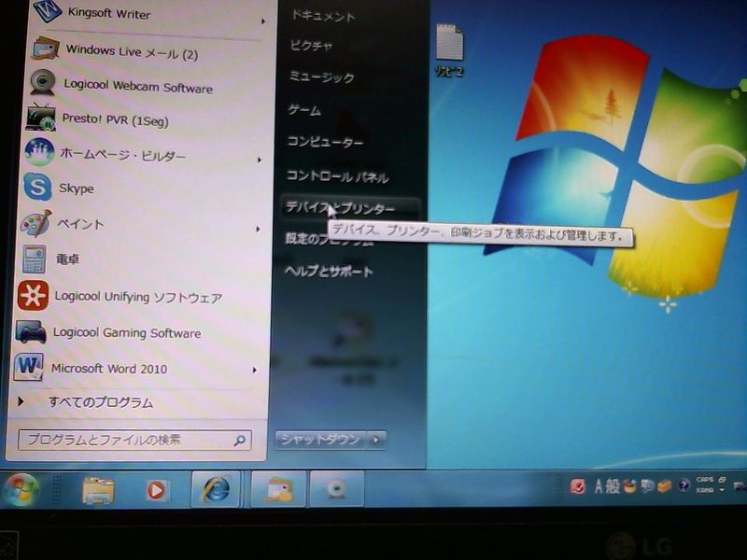The image size is (747, 560).
Task: Click the red checkmark tray icon
Action: (577, 486)
